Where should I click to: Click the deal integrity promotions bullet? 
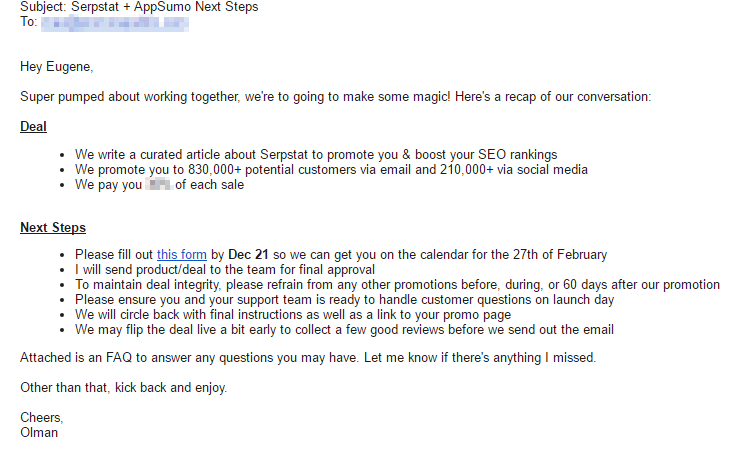(x=397, y=285)
